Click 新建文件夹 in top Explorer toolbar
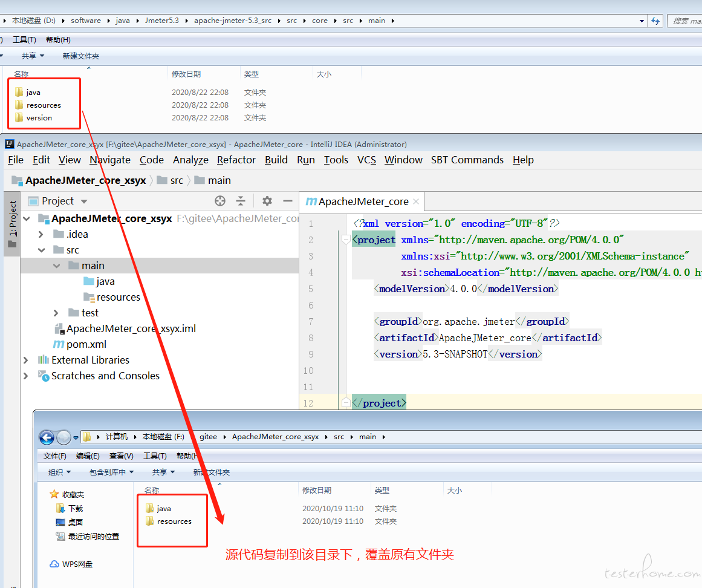Viewport: 702px width, 588px height. [81, 56]
